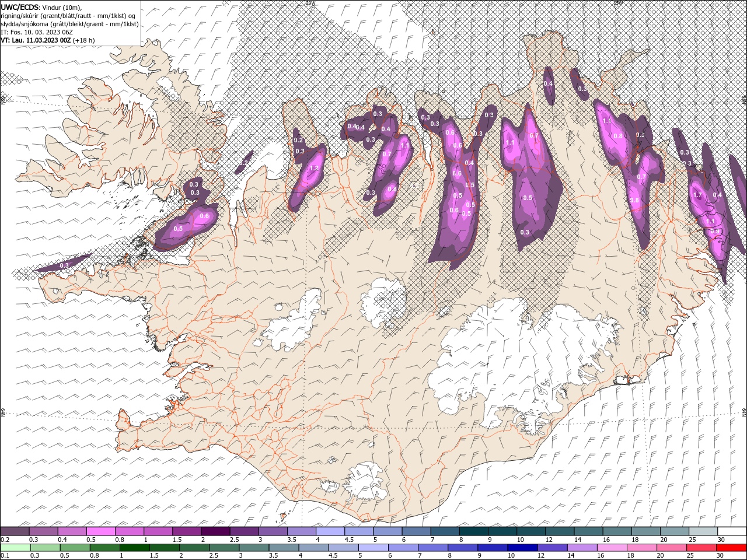Click the "0.2" label under the snow scale
The image size is (747, 560).
tap(5, 540)
